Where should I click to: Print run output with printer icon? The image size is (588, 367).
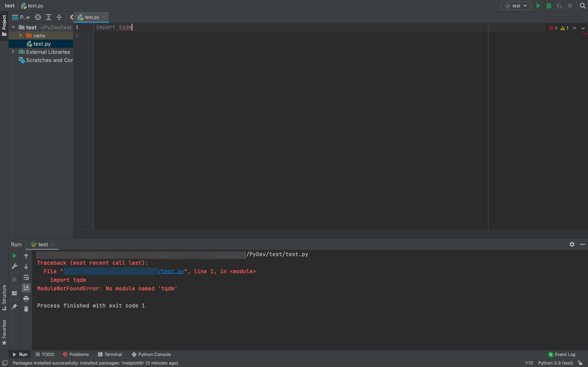click(26, 298)
